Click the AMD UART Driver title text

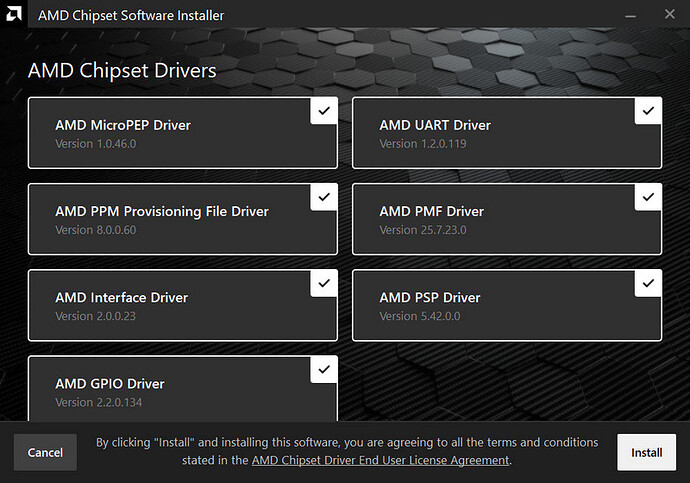coord(435,125)
